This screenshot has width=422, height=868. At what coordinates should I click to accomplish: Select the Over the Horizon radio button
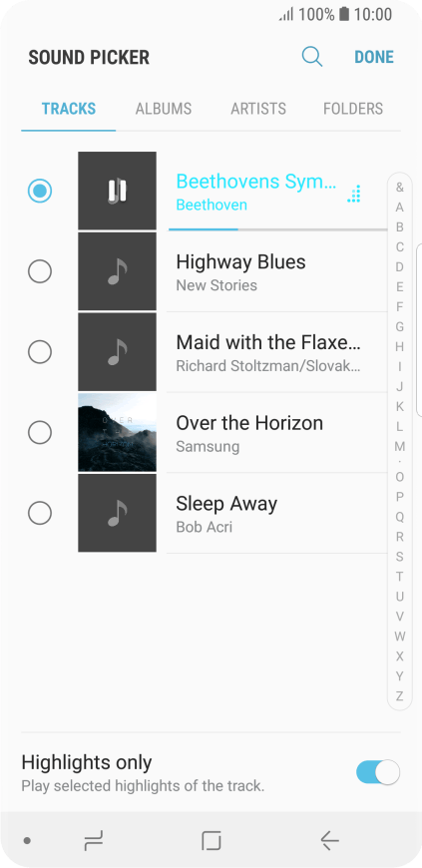click(x=40, y=432)
